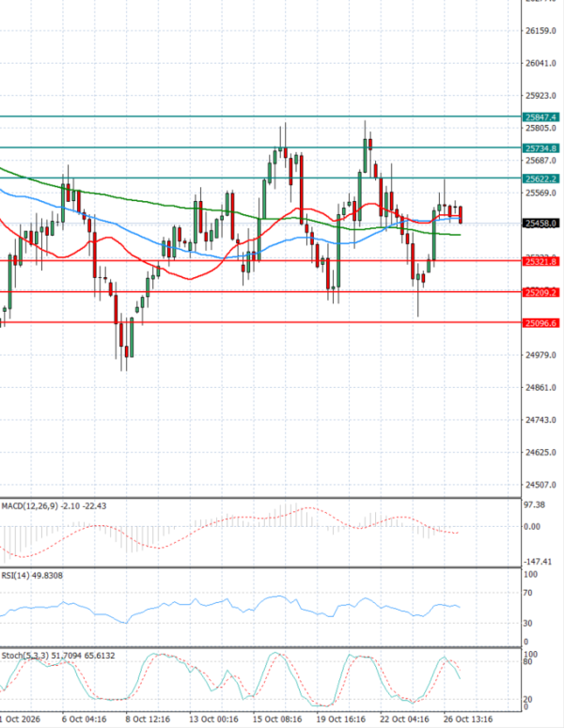Click the red 25321.8 support label
Image resolution: width=564 pixels, height=728 pixels.
pos(540,261)
